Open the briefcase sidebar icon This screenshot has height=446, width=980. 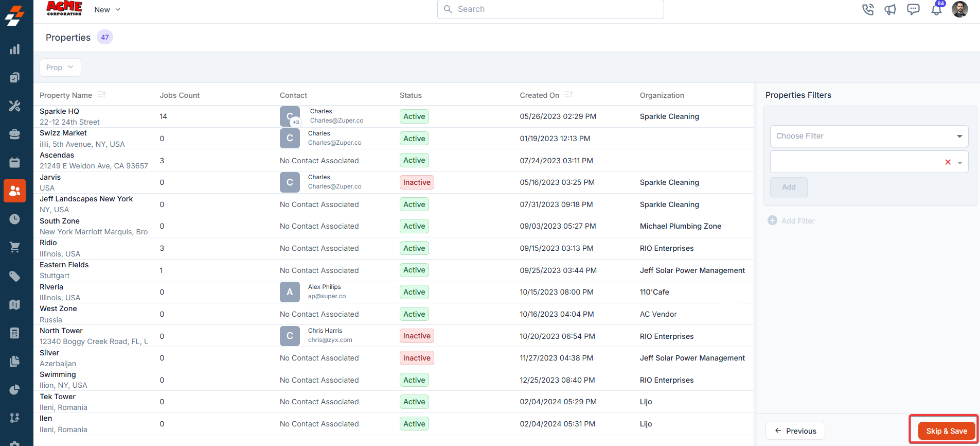pyautogui.click(x=14, y=134)
